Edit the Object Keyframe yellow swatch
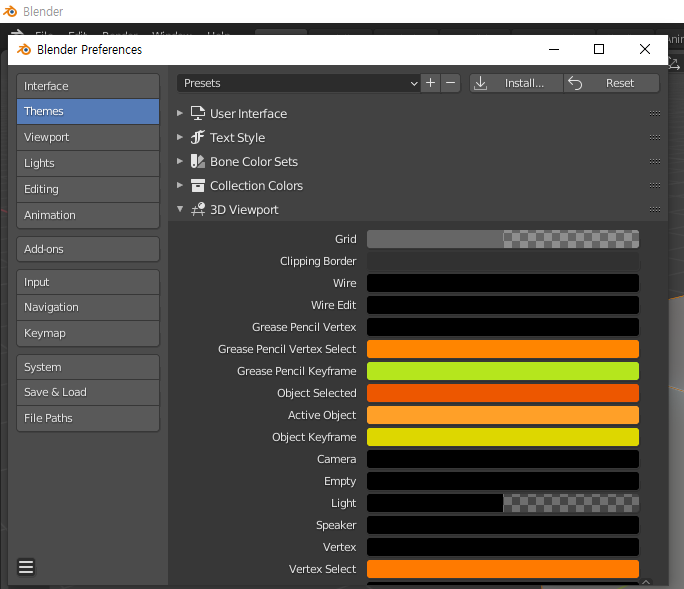684x589 pixels. click(x=503, y=437)
